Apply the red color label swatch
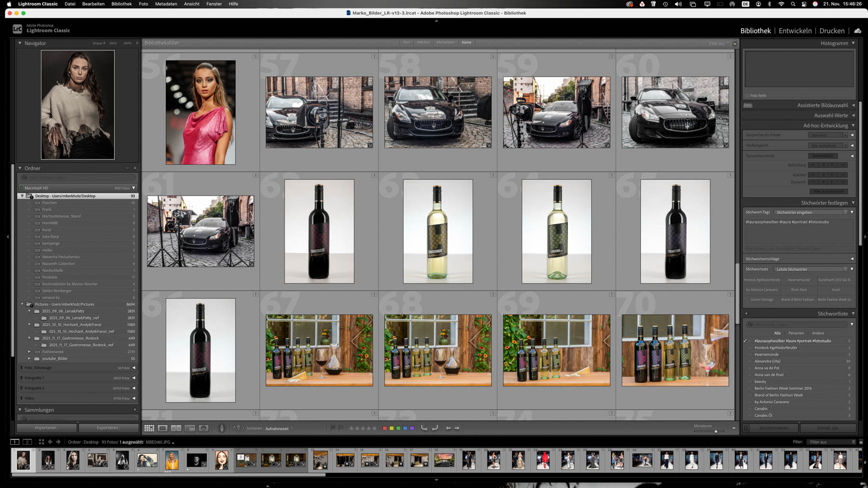 pos(385,428)
